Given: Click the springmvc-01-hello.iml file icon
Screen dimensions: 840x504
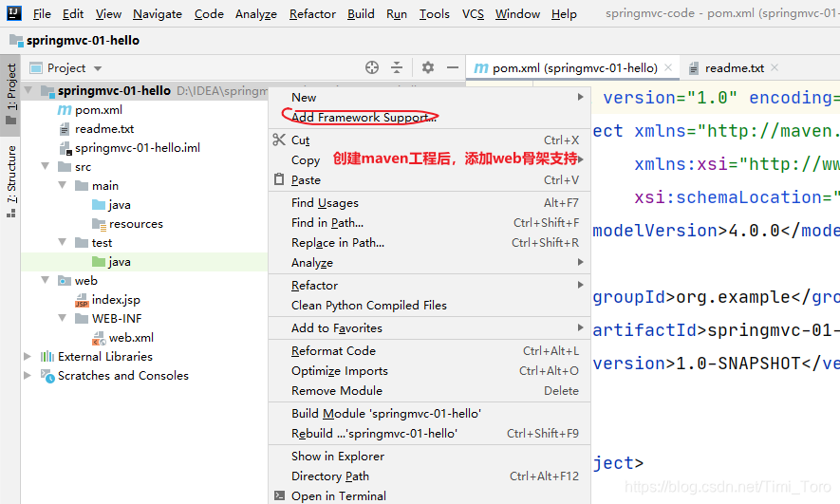Looking at the screenshot, I should 65,148.
